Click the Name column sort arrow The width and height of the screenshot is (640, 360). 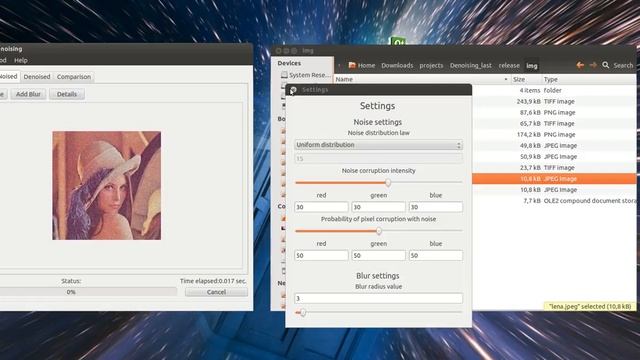[x=506, y=79]
